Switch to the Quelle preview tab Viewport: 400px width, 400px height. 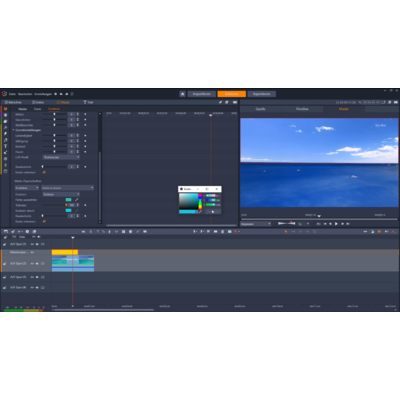(260, 109)
